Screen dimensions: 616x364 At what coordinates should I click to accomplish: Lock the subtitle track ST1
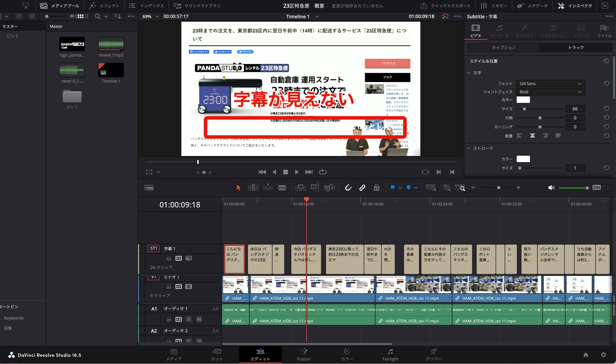(169, 258)
